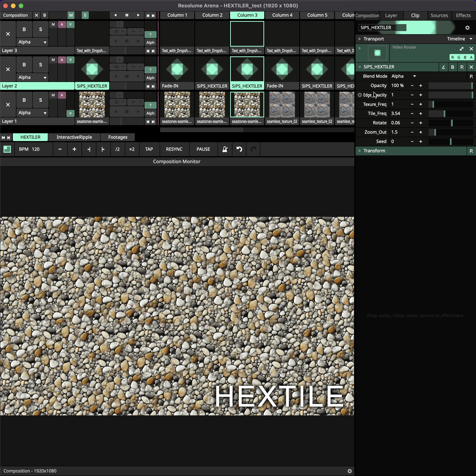Toggle the V video button on Layer 1

point(70,113)
